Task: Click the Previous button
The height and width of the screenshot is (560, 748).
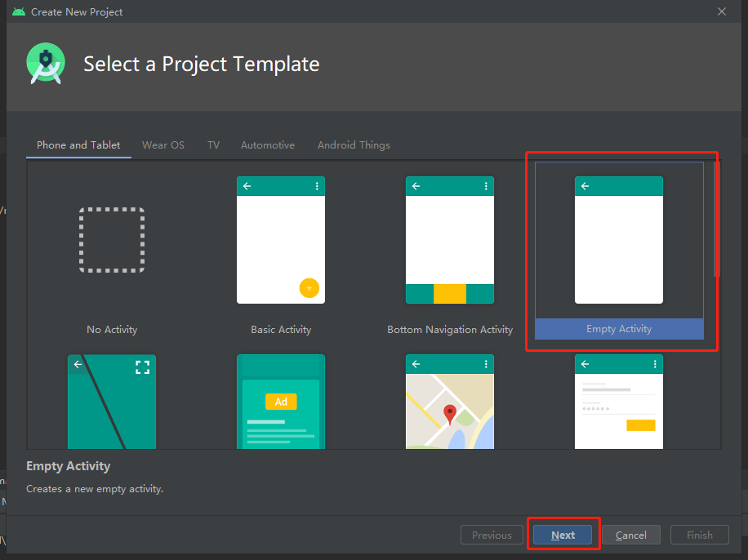Action: click(492, 535)
